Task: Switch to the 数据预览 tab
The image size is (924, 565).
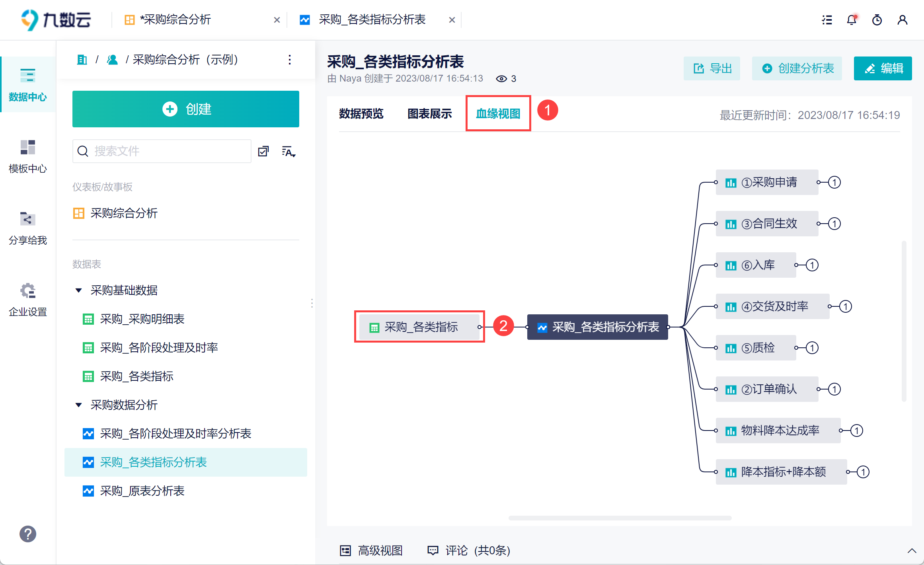Action: 361,114
